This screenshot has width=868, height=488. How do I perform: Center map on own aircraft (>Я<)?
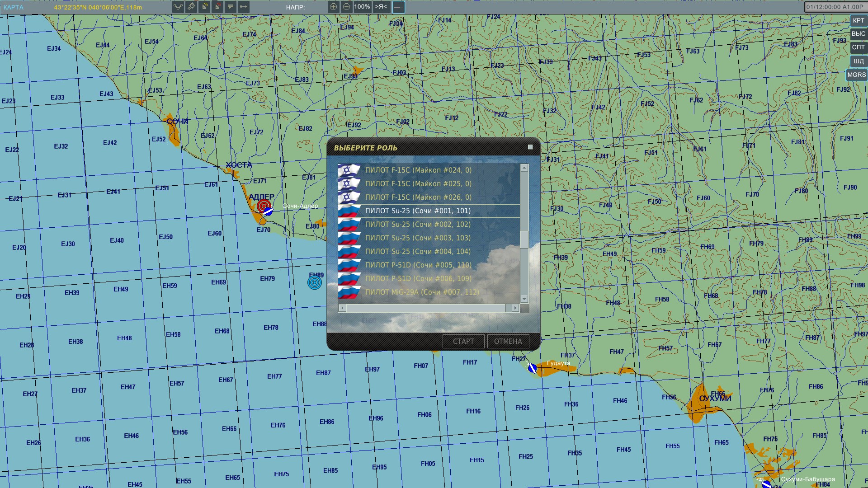click(x=381, y=7)
